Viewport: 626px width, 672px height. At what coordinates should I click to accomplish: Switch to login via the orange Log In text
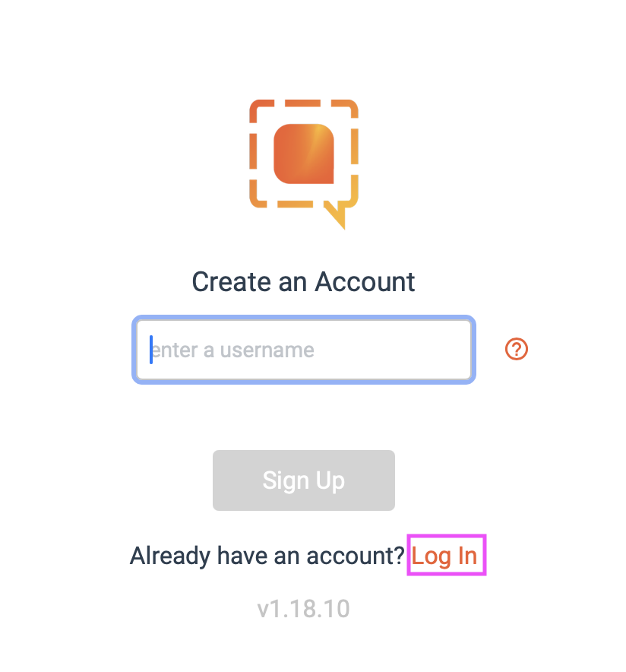pyautogui.click(x=445, y=556)
